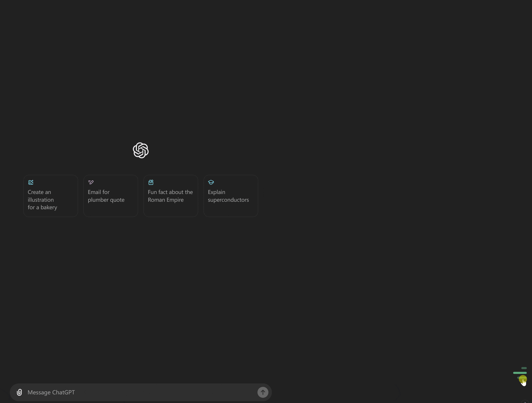532x403 pixels.
Task: Open the paperclip attach files button
Action: 20,392
